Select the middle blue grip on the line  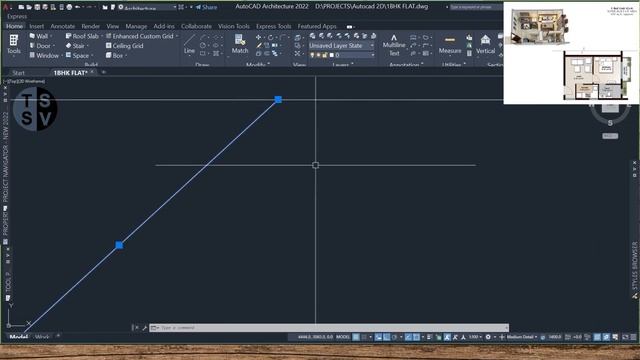pos(119,245)
